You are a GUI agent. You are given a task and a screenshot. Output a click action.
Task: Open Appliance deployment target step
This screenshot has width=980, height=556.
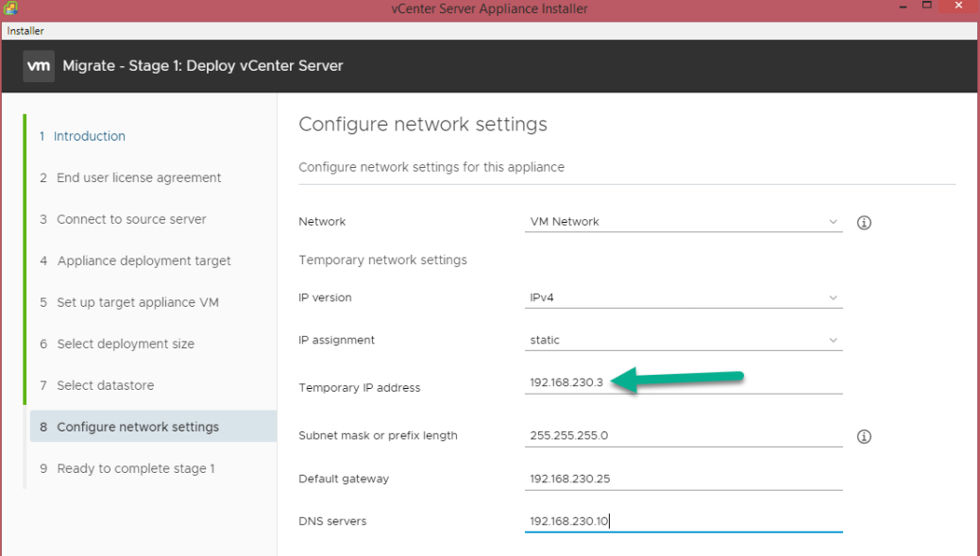(x=144, y=261)
